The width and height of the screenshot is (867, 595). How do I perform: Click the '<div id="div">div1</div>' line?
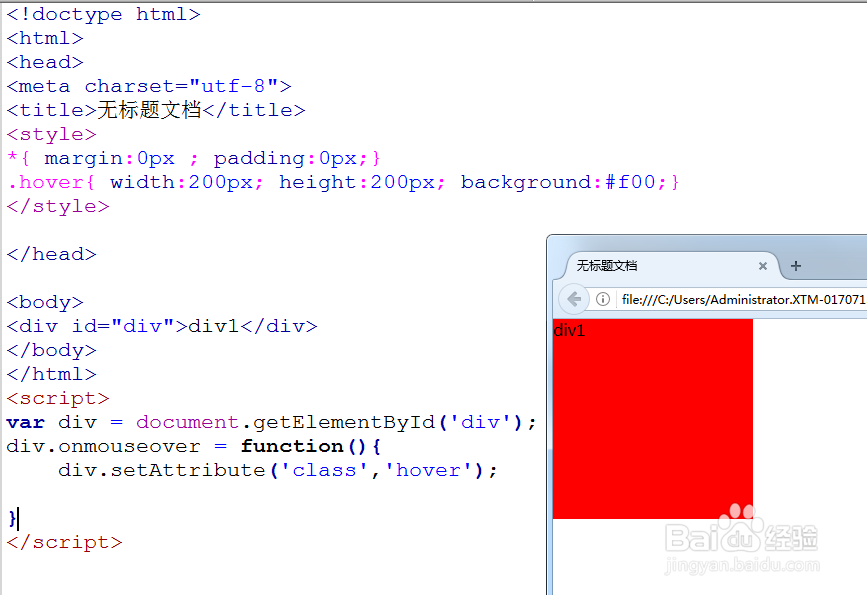coord(161,326)
